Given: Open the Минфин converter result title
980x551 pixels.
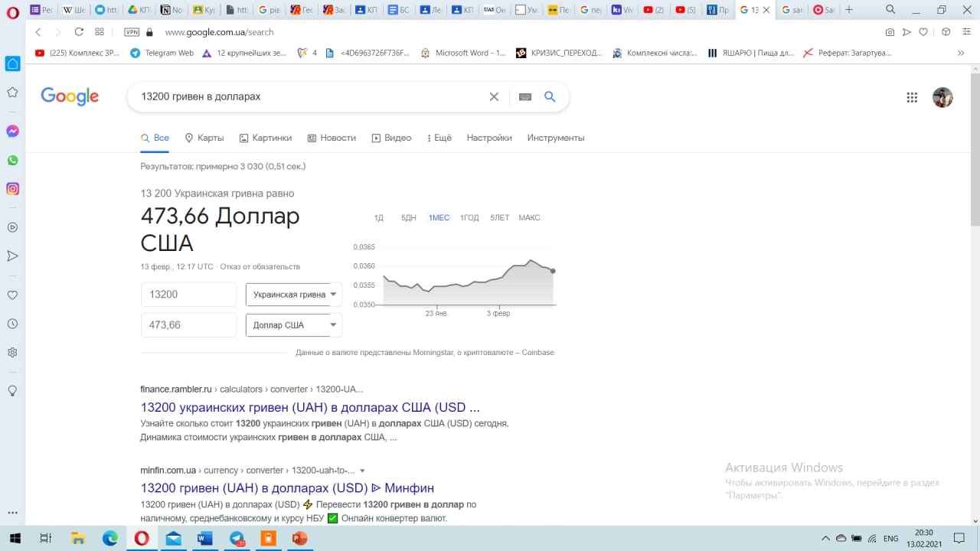Looking at the screenshot, I should tap(287, 488).
